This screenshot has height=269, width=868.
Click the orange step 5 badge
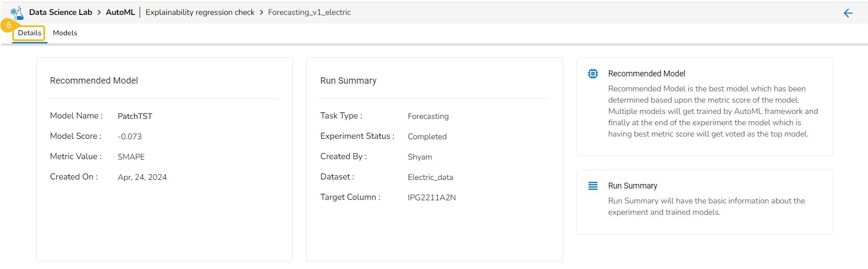pyautogui.click(x=8, y=25)
